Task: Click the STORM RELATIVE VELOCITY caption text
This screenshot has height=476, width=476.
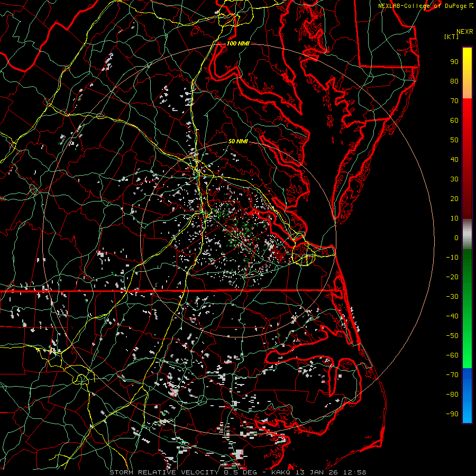Action: click(x=164, y=472)
